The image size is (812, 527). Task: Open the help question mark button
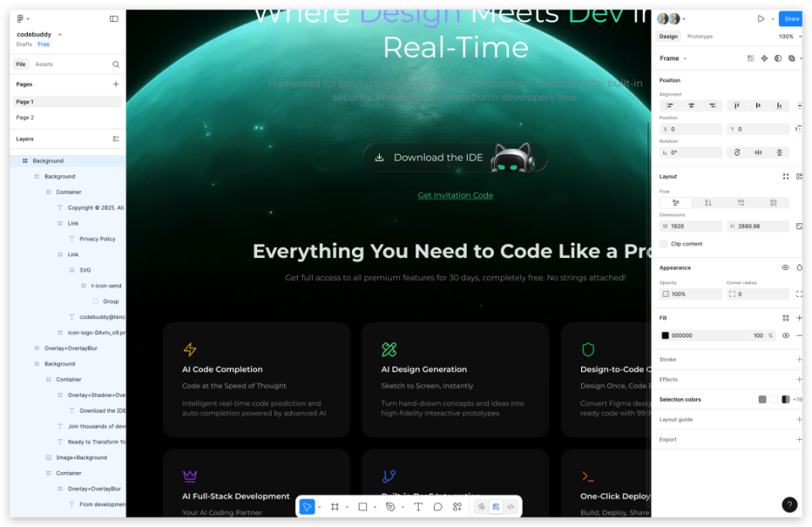pos(789,504)
